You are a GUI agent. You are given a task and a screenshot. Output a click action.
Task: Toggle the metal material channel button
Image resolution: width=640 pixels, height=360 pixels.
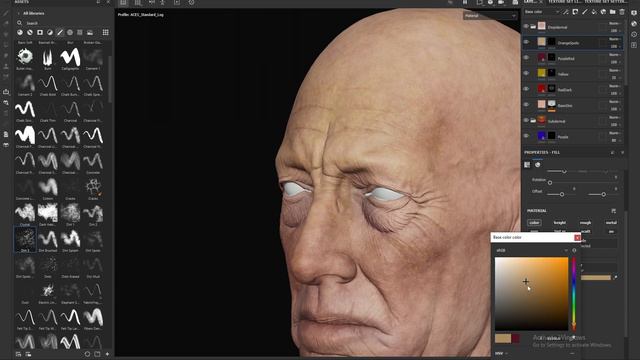[x=611, y=222]
